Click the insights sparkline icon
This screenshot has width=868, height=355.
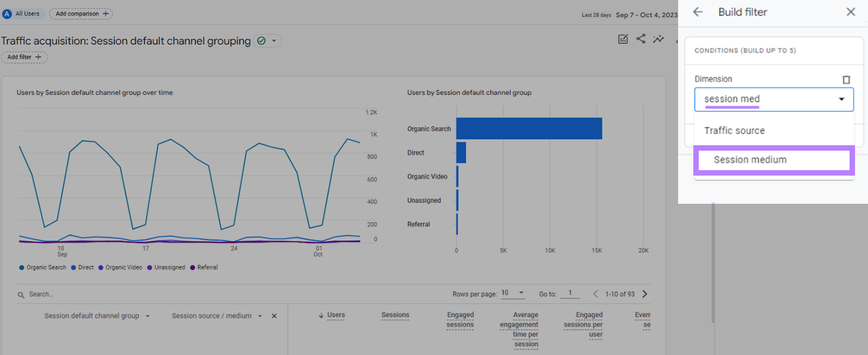659,39
